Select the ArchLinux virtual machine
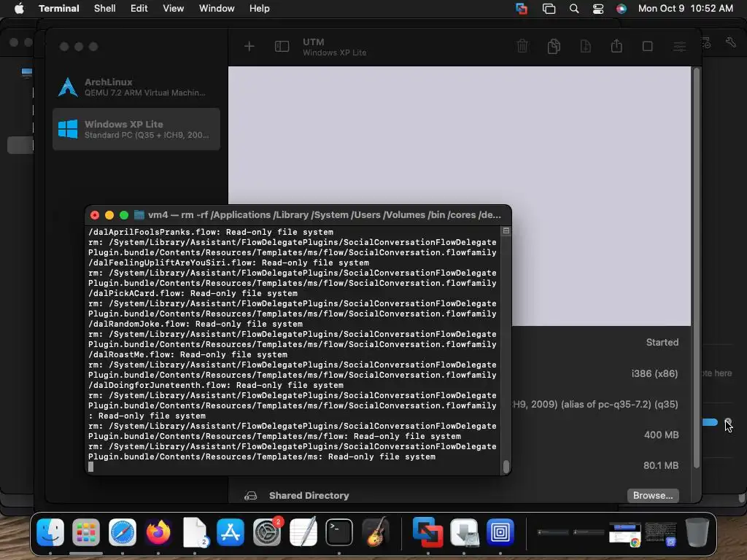 136,87
